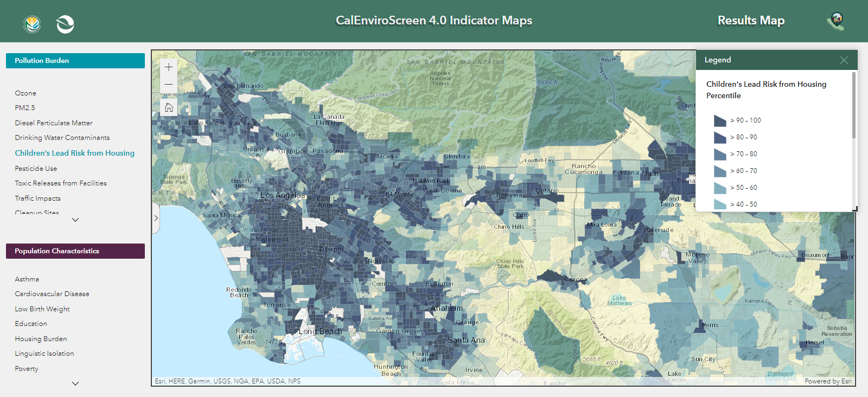The width and height of the screenshot is (868, 397).
Task: Show the Ozone indicator map
Action: (25, 93)
